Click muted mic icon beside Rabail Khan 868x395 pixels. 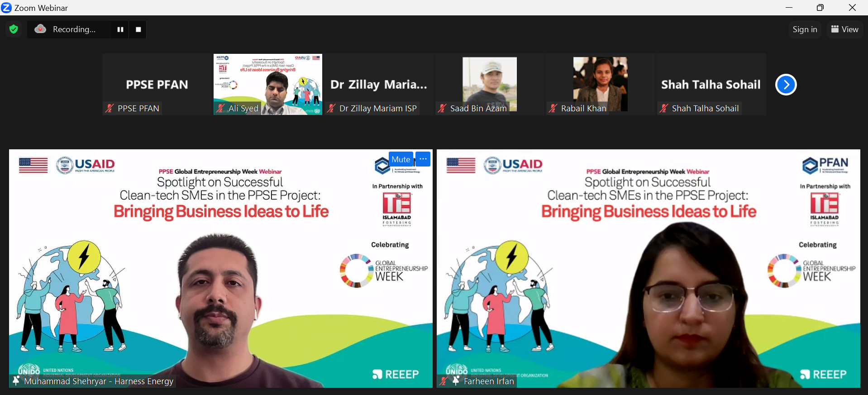(553, 109)
